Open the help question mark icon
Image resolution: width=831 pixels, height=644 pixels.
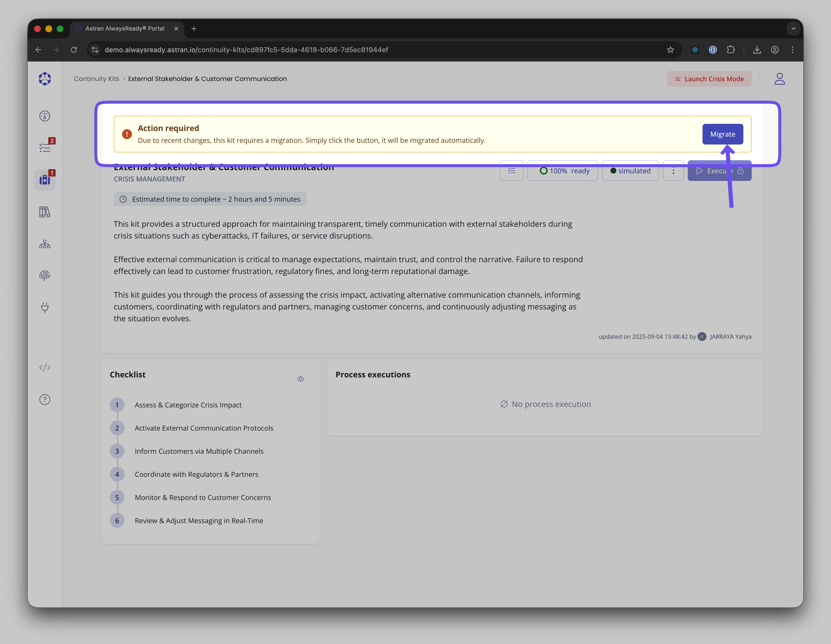coord(45,399)
